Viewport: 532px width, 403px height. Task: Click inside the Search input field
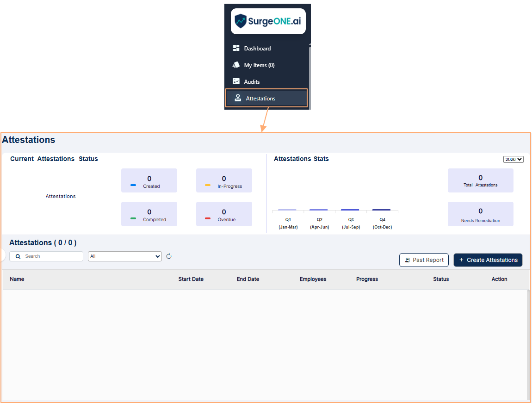pos(51,256)
